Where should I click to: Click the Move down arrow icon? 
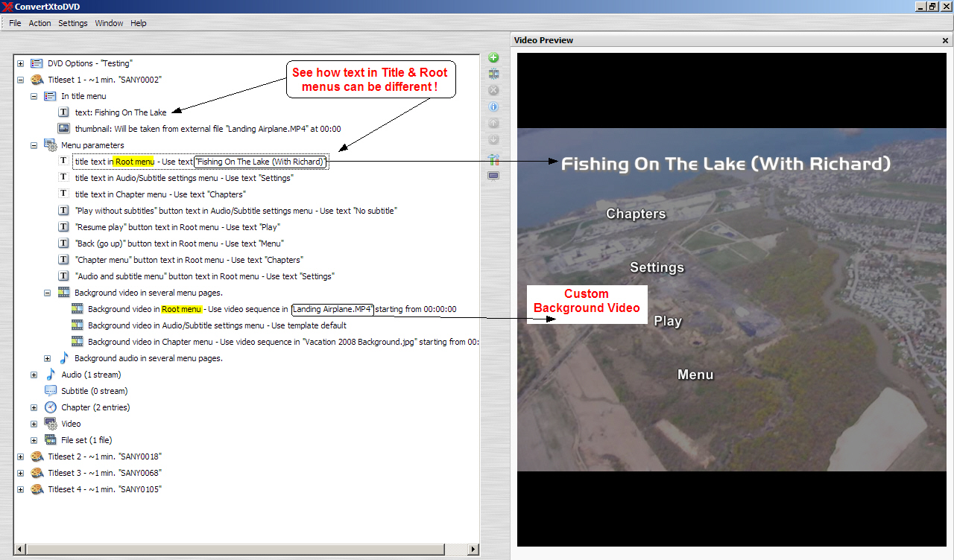click(493, 140)
